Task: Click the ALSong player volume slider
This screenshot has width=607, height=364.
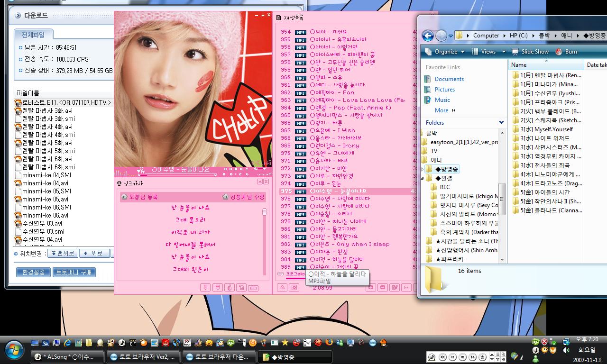Action: [261, 169]
